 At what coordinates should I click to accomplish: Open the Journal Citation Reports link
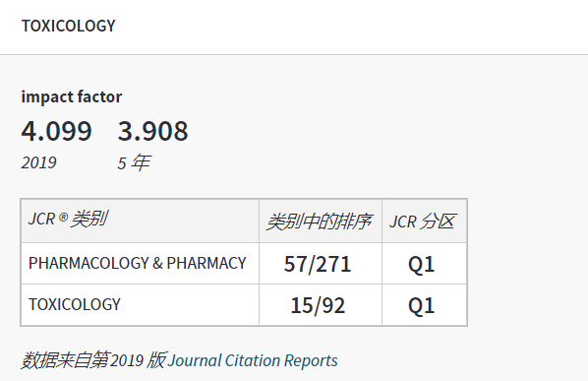pyautogui.click(x=253, y=360)
